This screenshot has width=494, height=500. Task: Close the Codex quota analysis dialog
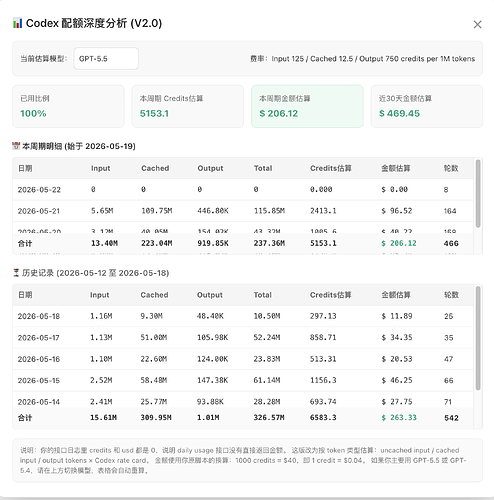pos(477,24)
